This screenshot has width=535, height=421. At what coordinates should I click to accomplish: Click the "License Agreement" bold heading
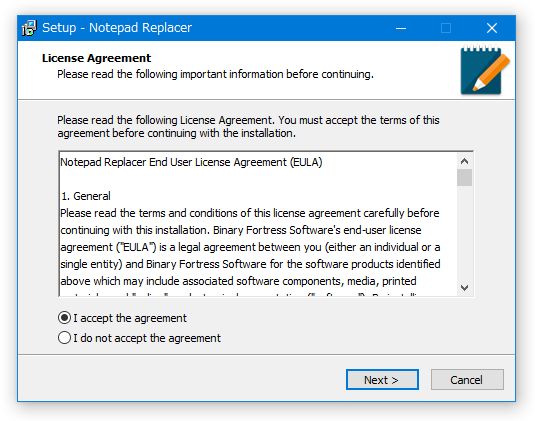[96, 58]
